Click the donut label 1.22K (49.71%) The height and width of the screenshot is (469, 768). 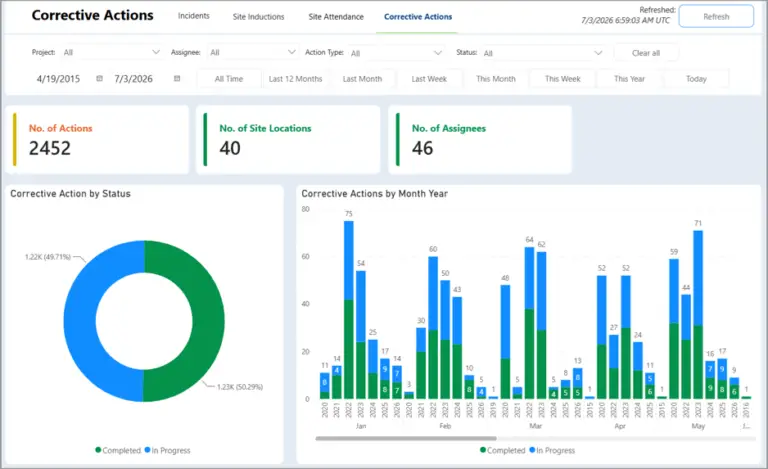click(48, 257)
